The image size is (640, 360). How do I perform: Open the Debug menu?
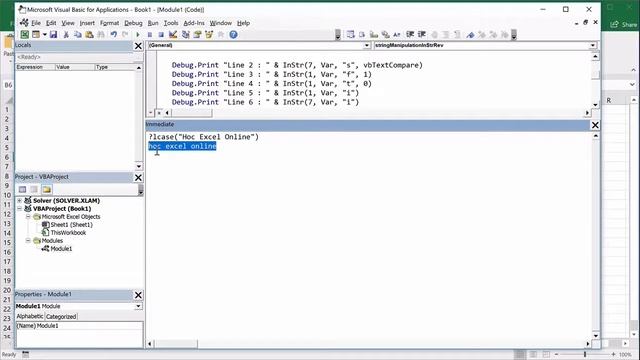pyautogui.click(x=133, y=23)
